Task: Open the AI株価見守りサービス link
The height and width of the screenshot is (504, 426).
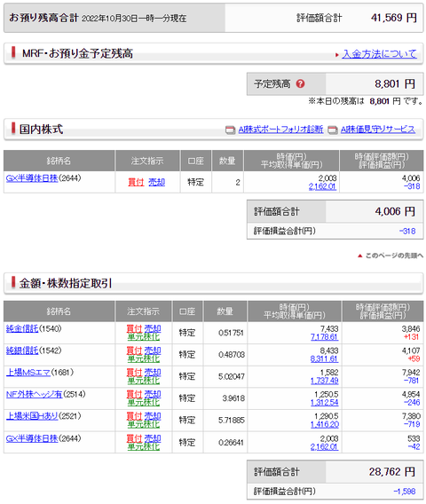Action: pyautogui.click(x=378, y=130)
